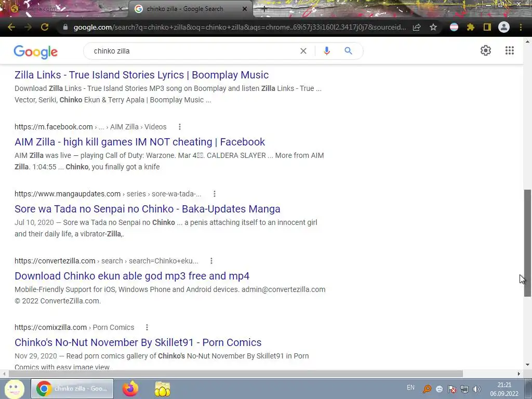Open the striped flag extension icon
Image resolution: width=532 pixels, height=399 pixels.
pyautogui.click(x=454, y=27)
